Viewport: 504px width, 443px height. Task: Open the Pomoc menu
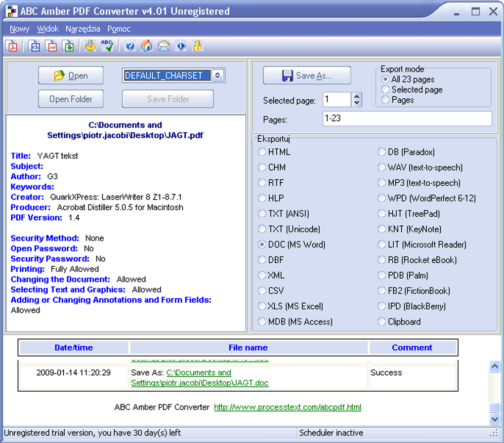[119, 29]
